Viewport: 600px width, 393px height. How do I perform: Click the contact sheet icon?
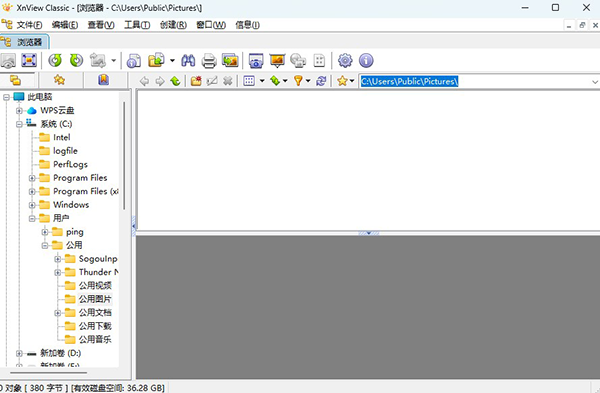tap(319, 60)
